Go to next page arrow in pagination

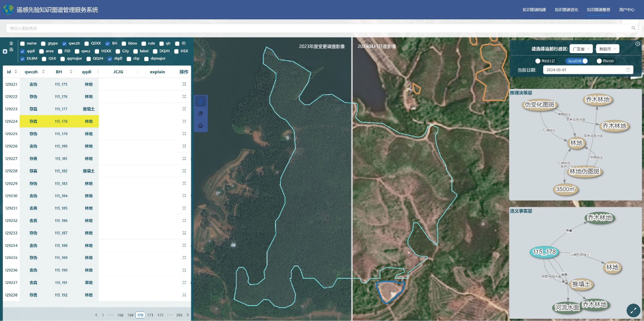[188, 315]
